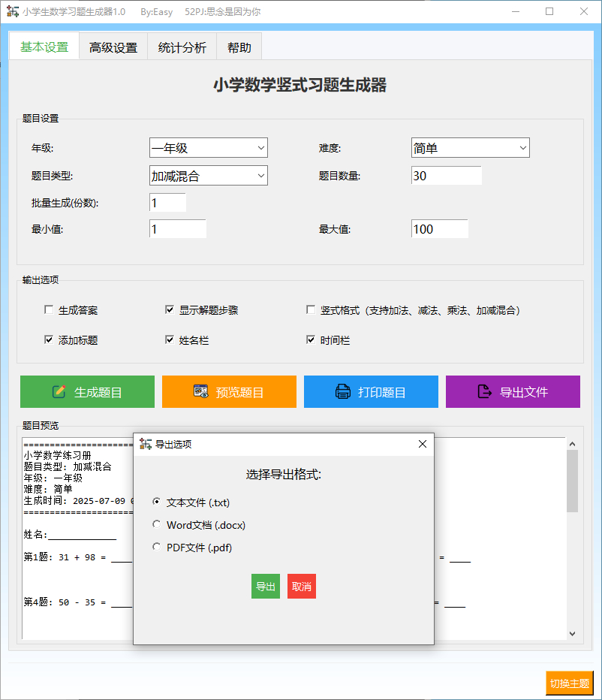Image resolution: width=602 pixels, height=700 pixels.
Task: Click the 生成题目 green button
Action: (88, 391)
